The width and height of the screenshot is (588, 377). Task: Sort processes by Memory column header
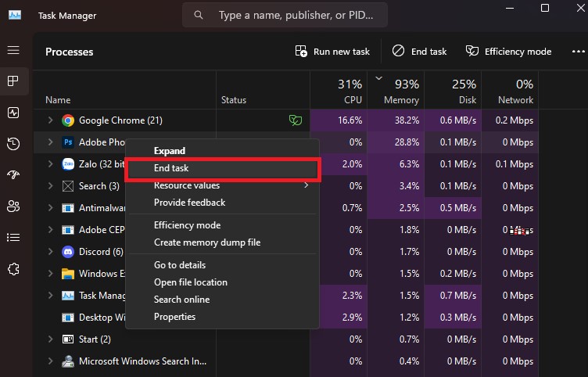[396, 91]
